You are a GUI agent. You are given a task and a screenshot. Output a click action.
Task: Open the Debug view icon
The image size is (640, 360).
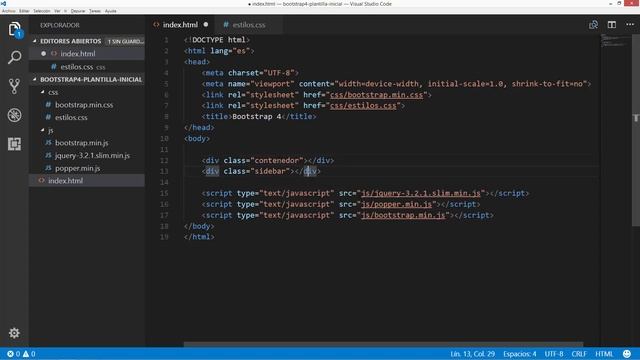point(14,115)
